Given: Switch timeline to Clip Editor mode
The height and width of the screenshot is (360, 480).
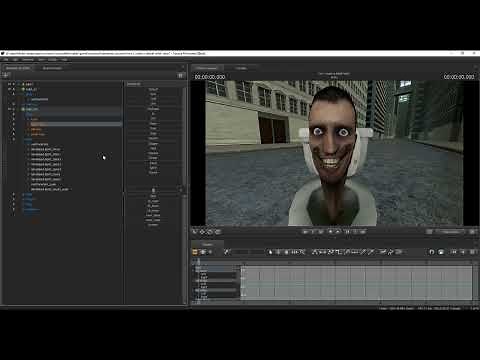Looking at the screenshot, I should click(195, 252).
